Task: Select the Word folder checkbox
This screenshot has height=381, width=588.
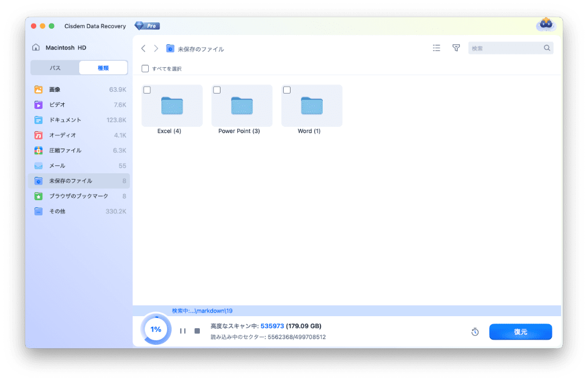Action: pyautogui.click(x=287, y=90)
